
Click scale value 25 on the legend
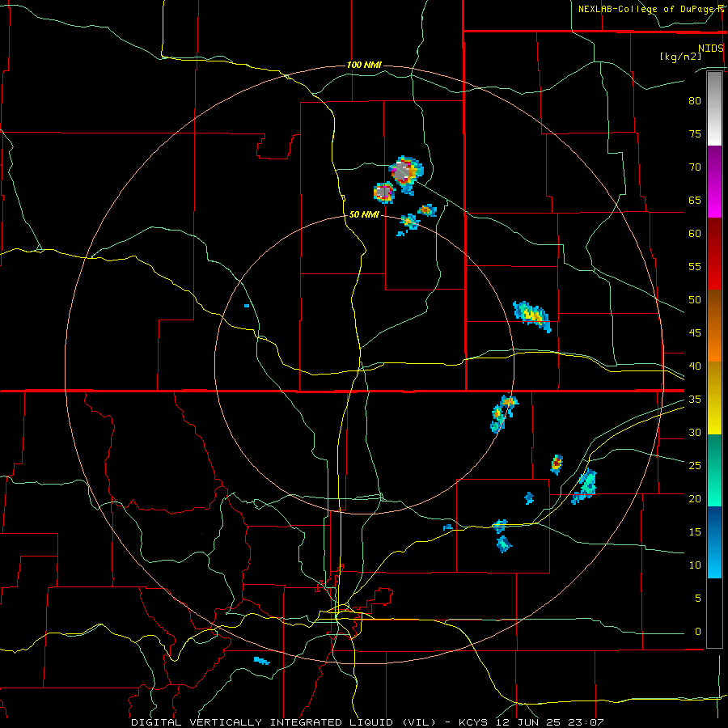[x=695, y=466]
